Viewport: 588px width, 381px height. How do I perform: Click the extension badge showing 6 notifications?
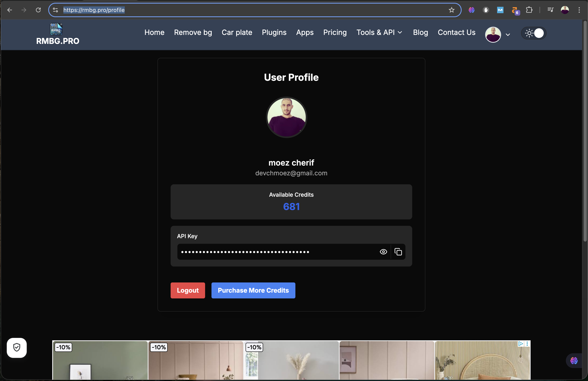(x=515, y=10)
